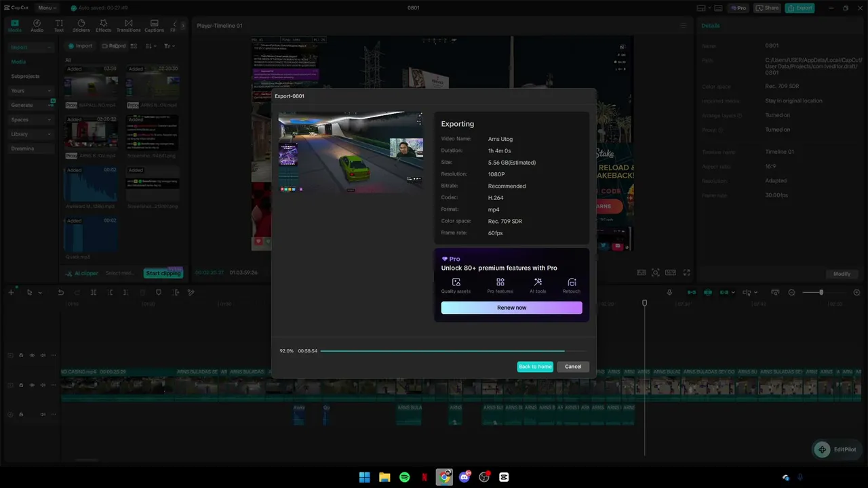Open Discord from the taskbar
Image resolution: width=868 pixels, height=488 pixels.
click(x=465, y=477)
